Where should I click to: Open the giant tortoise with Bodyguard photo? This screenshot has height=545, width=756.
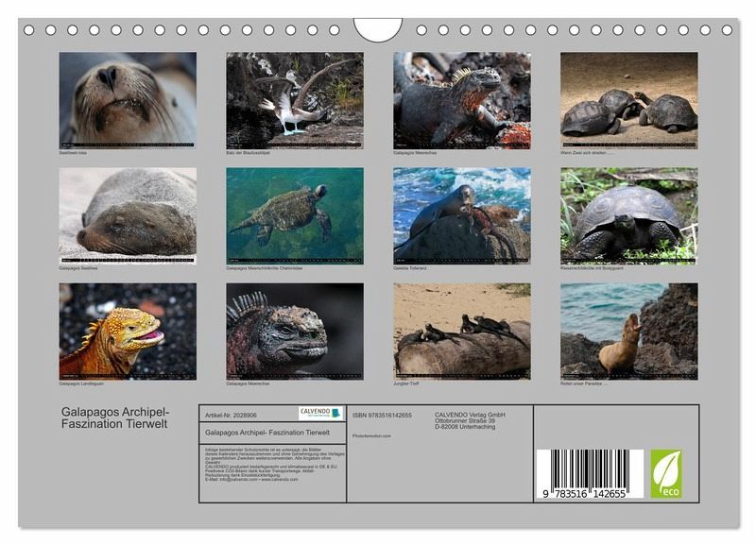click(628, 215)
